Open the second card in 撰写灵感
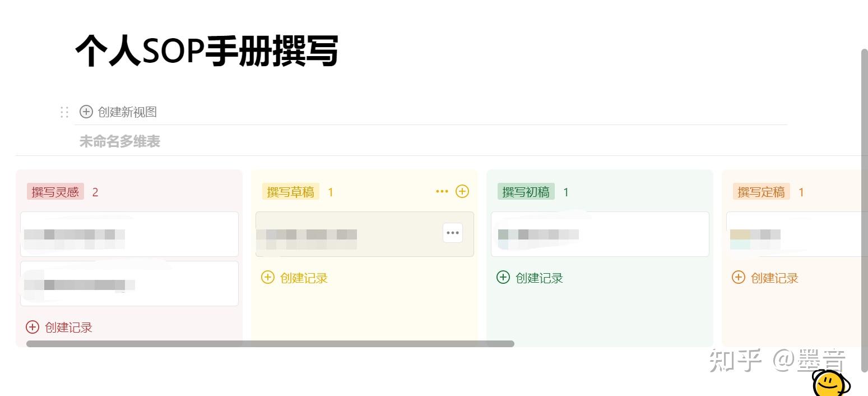The image size is (868, 396). pos(129,283)
